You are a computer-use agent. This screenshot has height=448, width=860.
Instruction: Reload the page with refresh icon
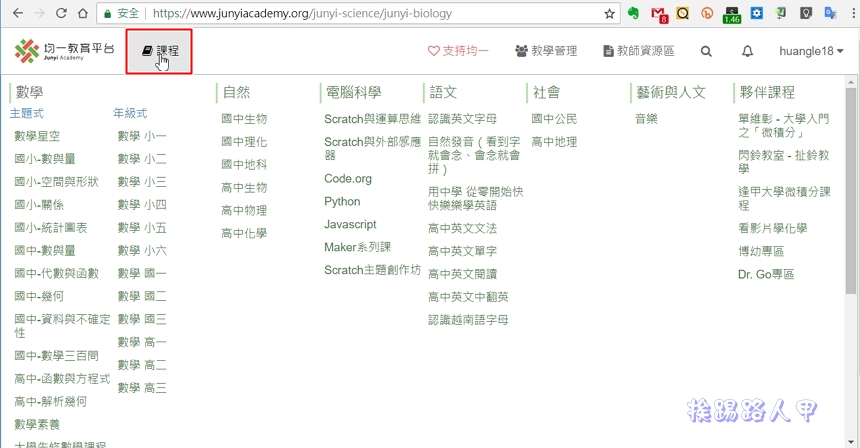(x=61, y=13)
